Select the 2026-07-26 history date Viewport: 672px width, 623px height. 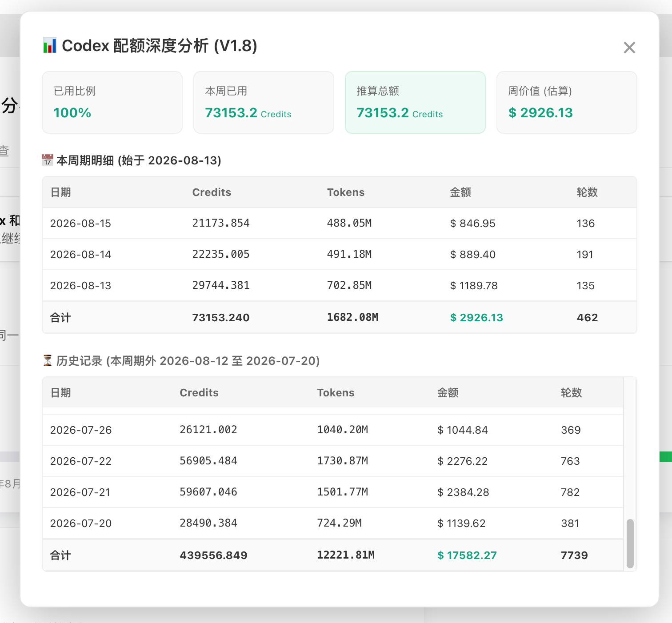pyautogui.click(x=81, y=430)
